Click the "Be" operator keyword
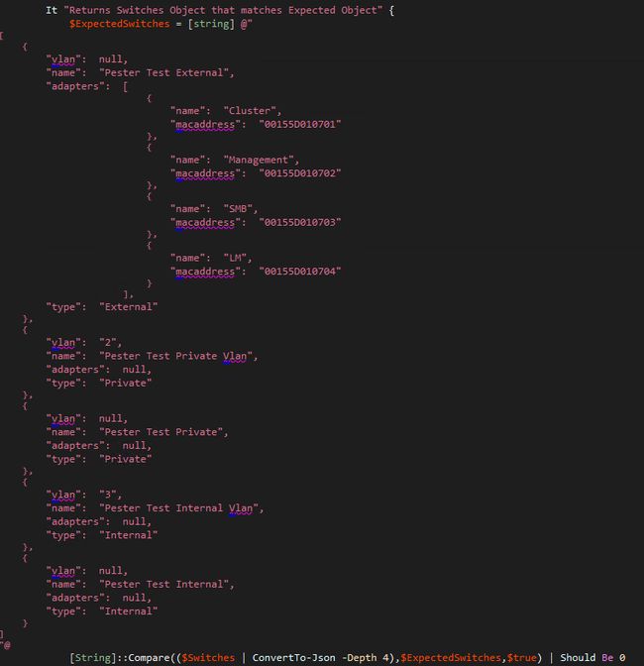The height and width of the screenshot is (666, 644). tap(607, 657)
